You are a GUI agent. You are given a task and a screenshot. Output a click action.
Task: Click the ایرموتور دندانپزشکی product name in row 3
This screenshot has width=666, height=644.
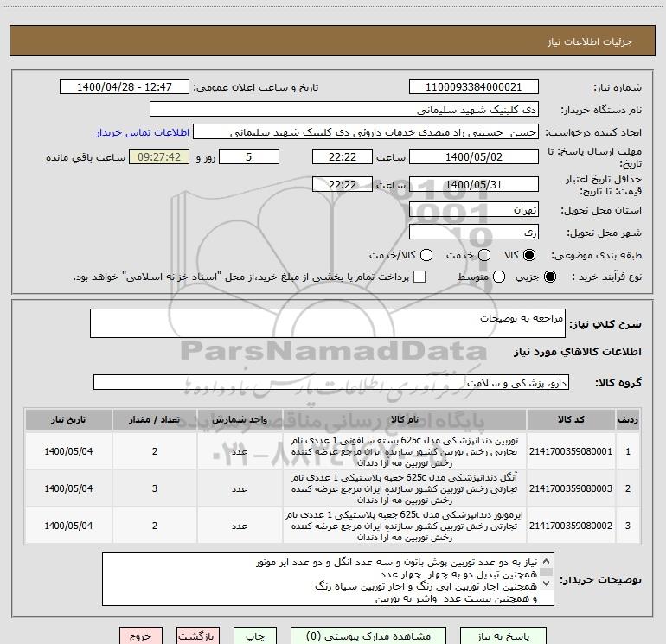click(x=405, y=526)
